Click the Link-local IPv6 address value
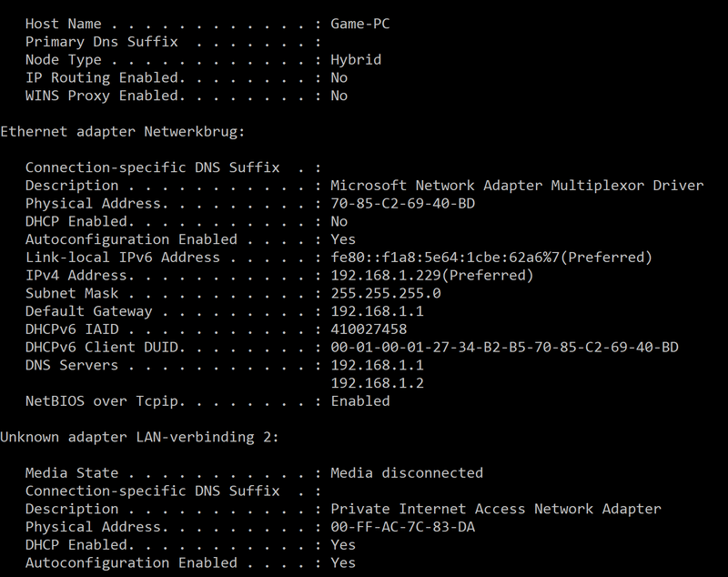The width and height of the screenshot is (728, 577). pyautogui.click(x=491, y=258)
